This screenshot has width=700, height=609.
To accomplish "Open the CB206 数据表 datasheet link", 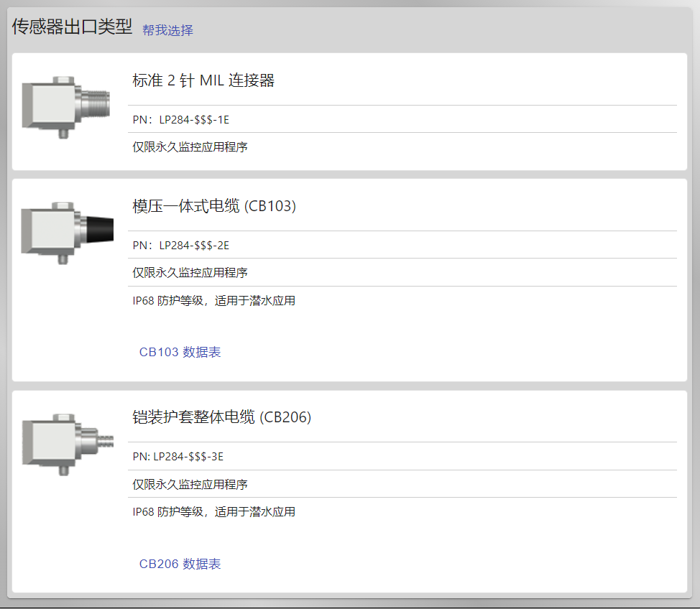I will [x=180, y=564].
